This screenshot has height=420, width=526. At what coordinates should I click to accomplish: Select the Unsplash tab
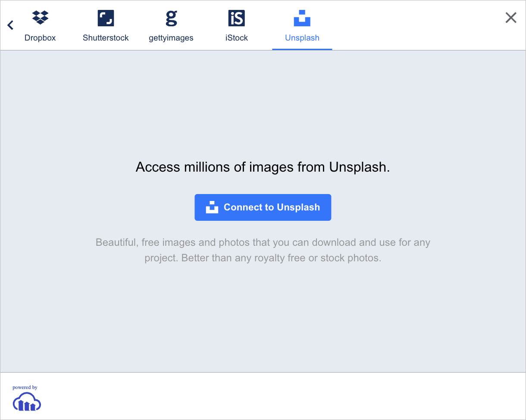point(302,26)
